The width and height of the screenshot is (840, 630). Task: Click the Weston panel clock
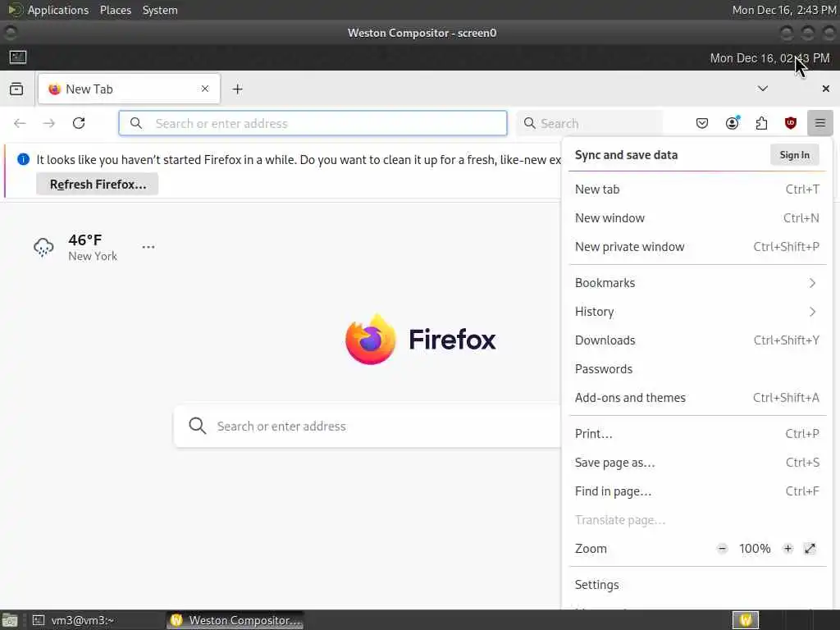pyautogui.click(x=769, y=58)
